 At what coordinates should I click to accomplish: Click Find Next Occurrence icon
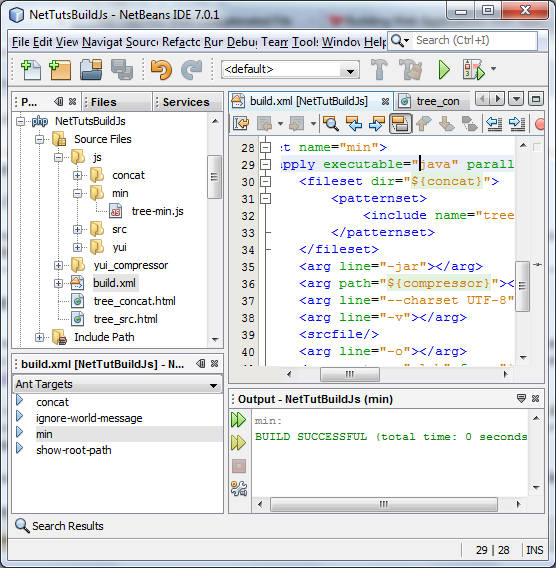(x=377, y=124)
